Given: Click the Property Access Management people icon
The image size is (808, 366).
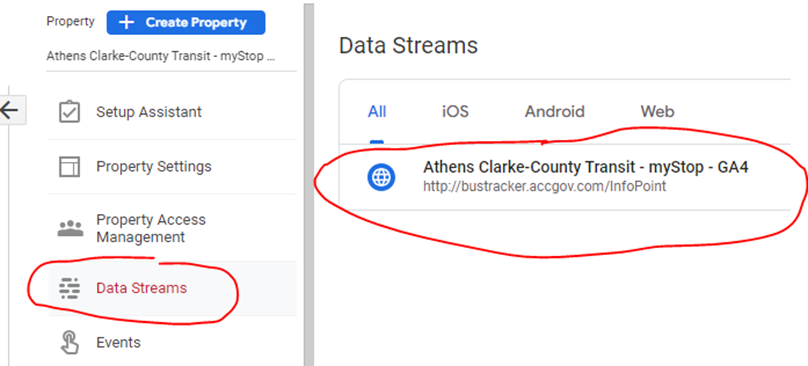Looking at the screenshot, I should [70, 228].
